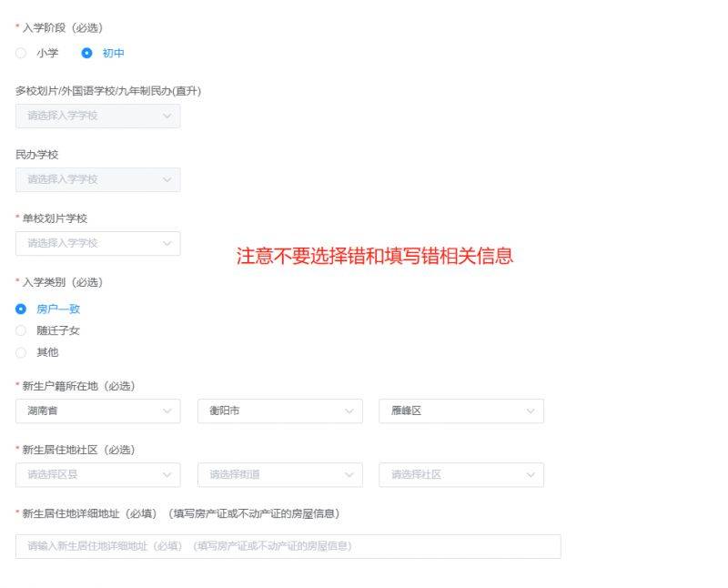Click chevron arrow of 单校划片学校 selector

167,243
